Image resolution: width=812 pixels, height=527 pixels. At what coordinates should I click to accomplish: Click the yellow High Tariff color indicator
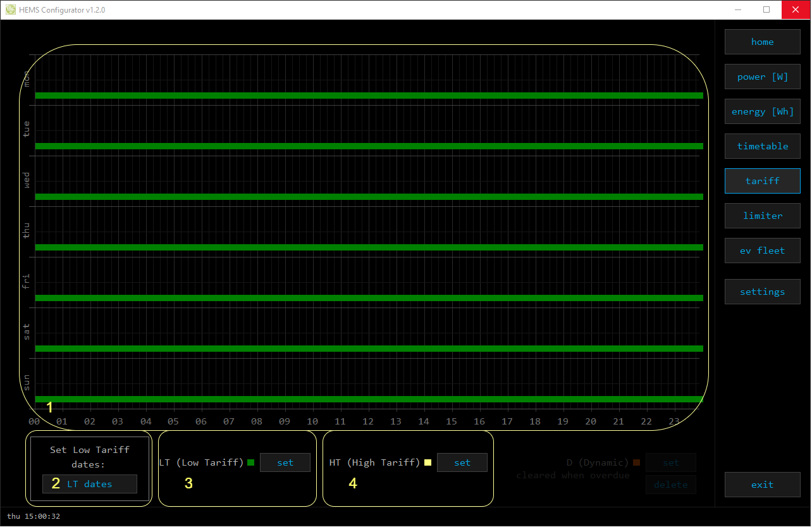click(428, 462)
